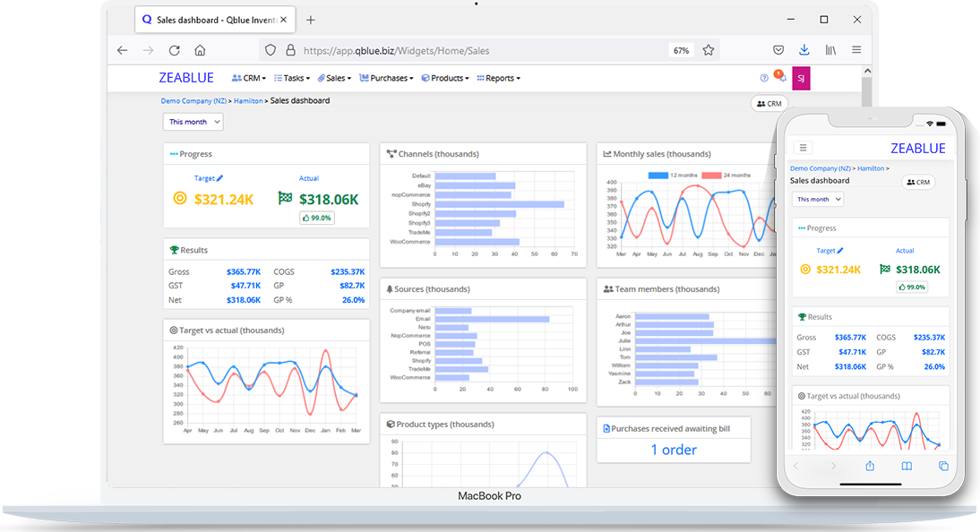Click phone Net value $318.06K
Screen dimensions: 980x532
(850, 367)
